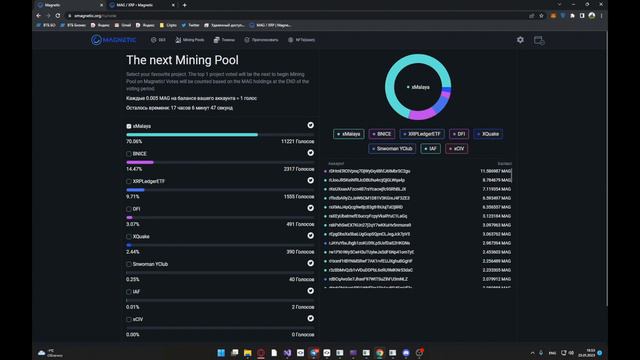Check the Snwoman YClub vote checkbox
The image size is (640, 360).
click(x=129, y=264)
